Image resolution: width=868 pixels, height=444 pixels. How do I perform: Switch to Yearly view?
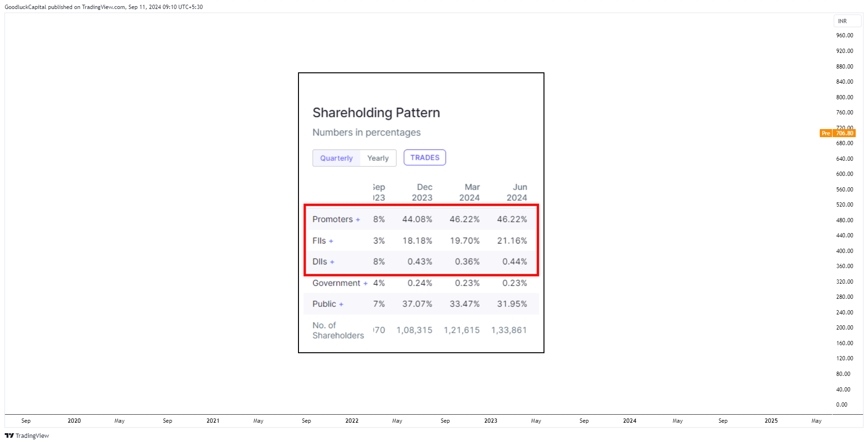pos(378,158)
